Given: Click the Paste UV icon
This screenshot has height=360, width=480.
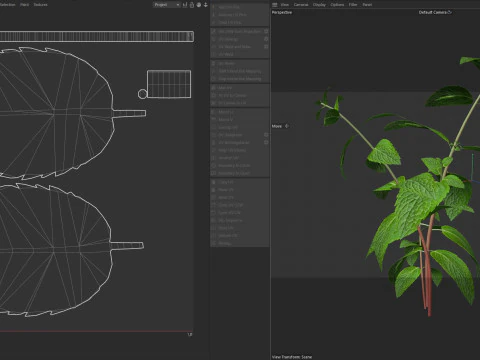Looking at the screenshot, I should click(x=214, y=190).
